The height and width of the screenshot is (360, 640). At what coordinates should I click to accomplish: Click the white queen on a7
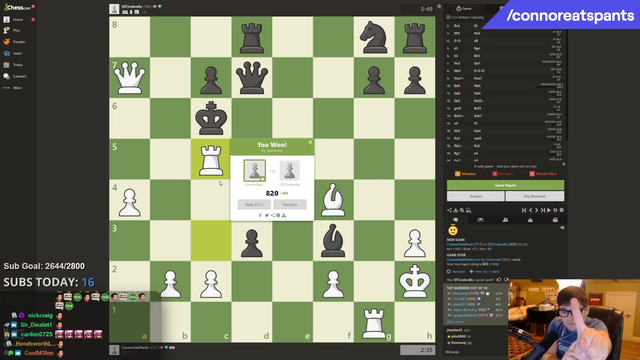point(130,78)
